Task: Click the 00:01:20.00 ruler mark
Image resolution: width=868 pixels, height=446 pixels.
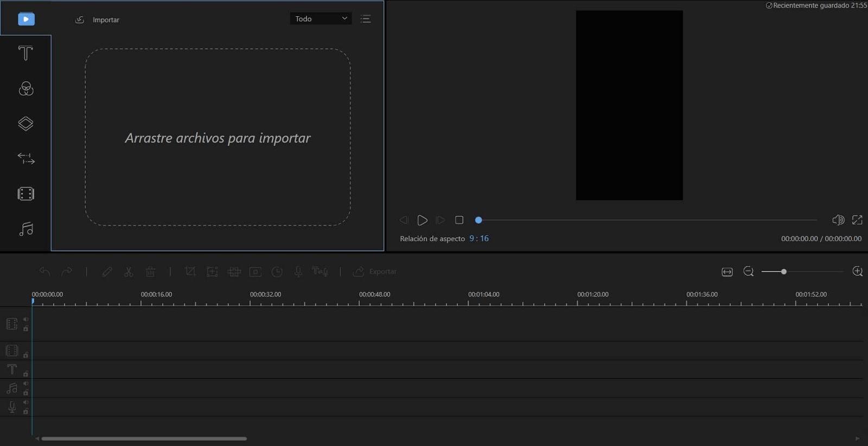Action: pyautogui.click(x=592, y=294)
